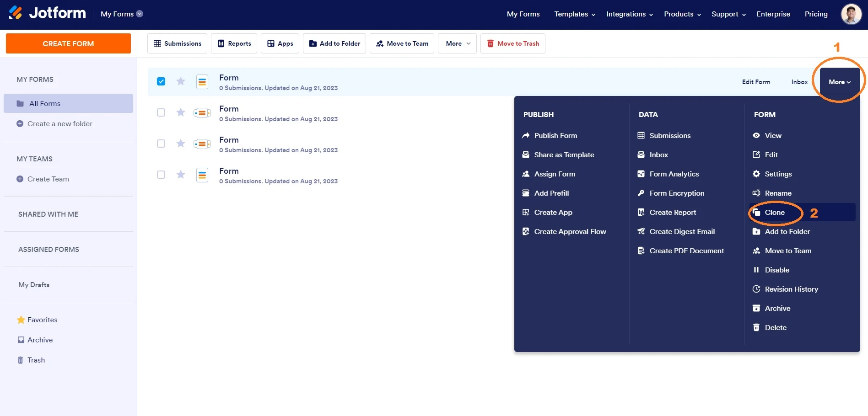This screenshot has width=868, height=416.
Task: Open the All Forms folder in the sidebar
Action: (45, 104)
